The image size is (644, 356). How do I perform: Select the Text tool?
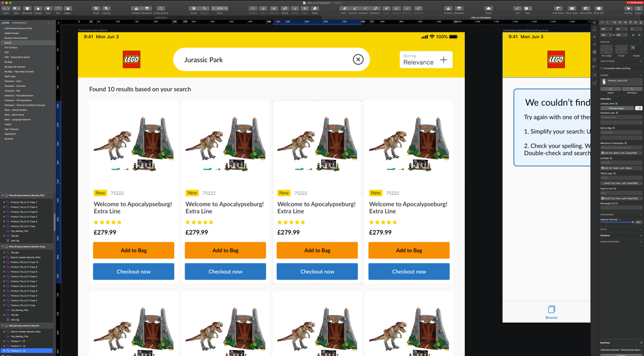[x=58, y=9]
